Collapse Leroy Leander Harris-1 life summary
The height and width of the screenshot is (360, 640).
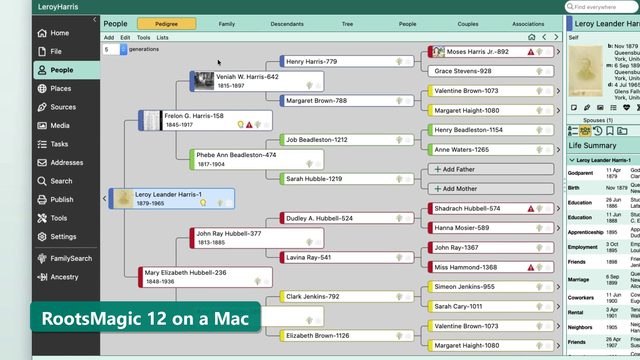tap(572, 160)
